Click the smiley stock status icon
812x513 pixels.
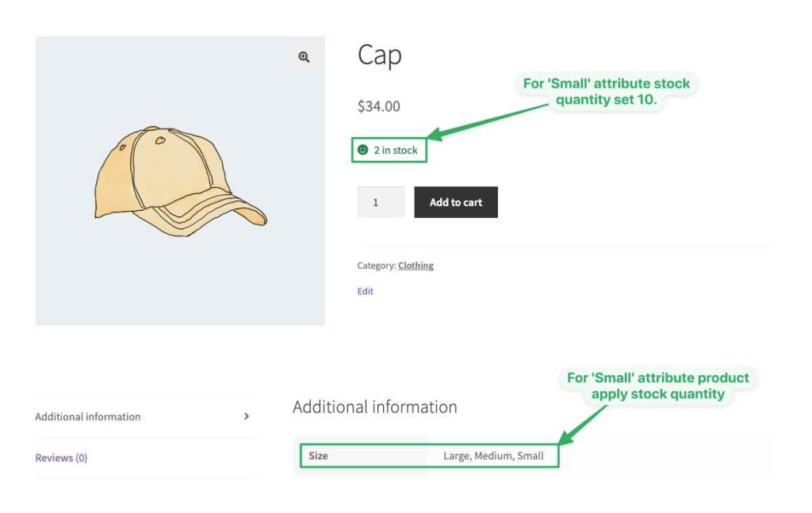(x=363, y=150)
